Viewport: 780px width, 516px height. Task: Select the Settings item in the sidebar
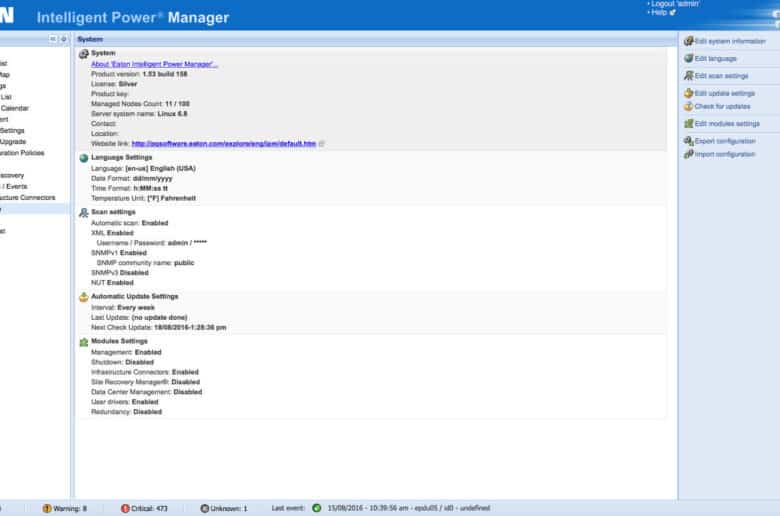(x=12, y=130)
